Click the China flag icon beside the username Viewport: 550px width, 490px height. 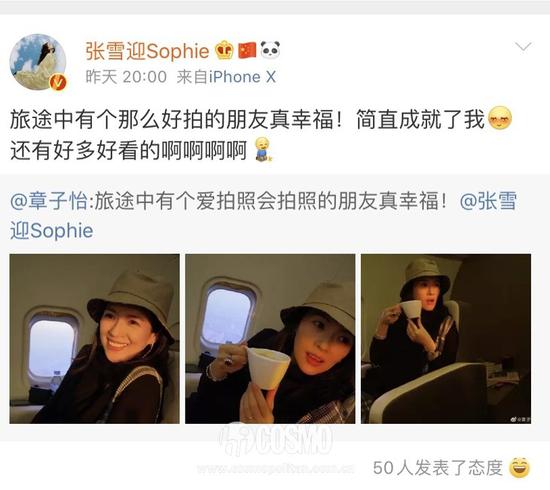click(247, 50)
